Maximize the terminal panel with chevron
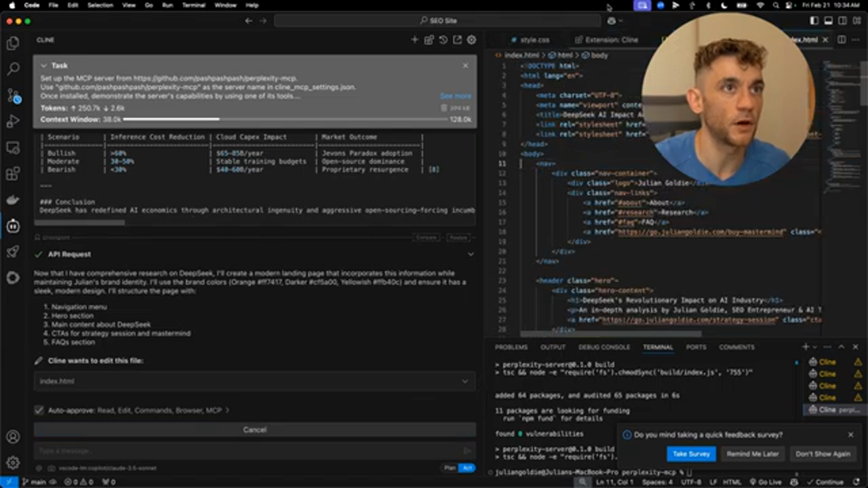868x488 pixels. (x=841, y=347)
